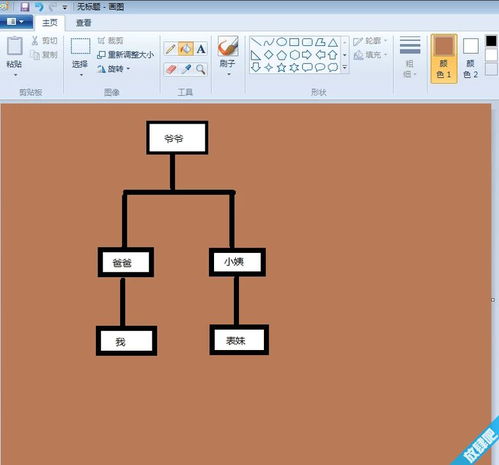Open the Select (选择) dropdown arrow

click(81, 75)
